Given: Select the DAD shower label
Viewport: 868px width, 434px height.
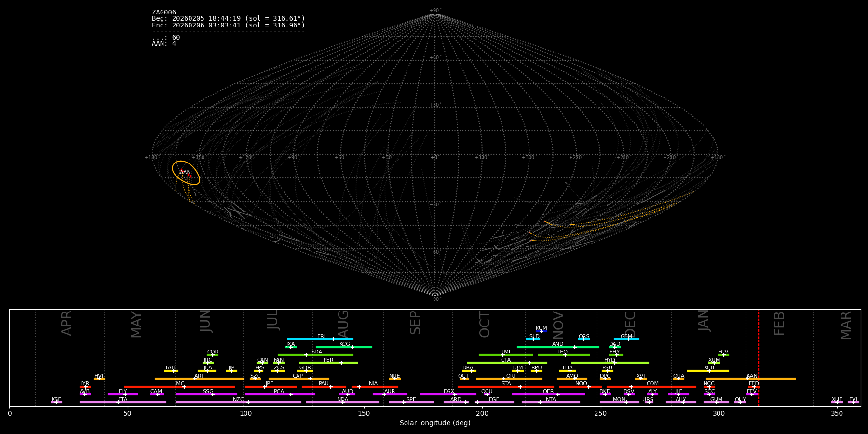Looking at the screenshot, I should 615,344.
